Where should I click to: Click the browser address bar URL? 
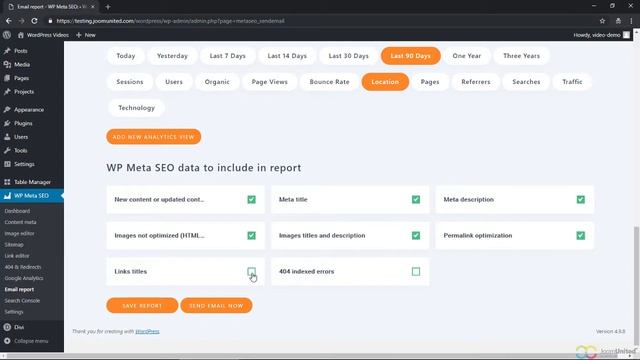click(x=171, y=21)
